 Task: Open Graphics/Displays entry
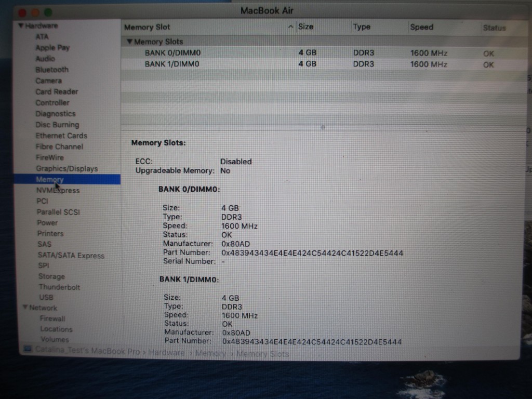[x=67, y=169]
